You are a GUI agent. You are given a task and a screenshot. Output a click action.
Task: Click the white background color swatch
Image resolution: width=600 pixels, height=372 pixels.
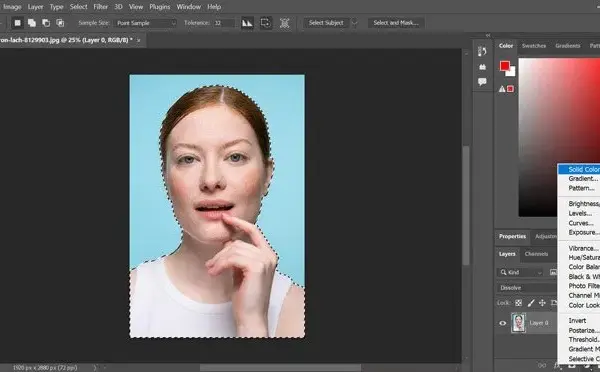pyautogui.click(x=512, y=73)
